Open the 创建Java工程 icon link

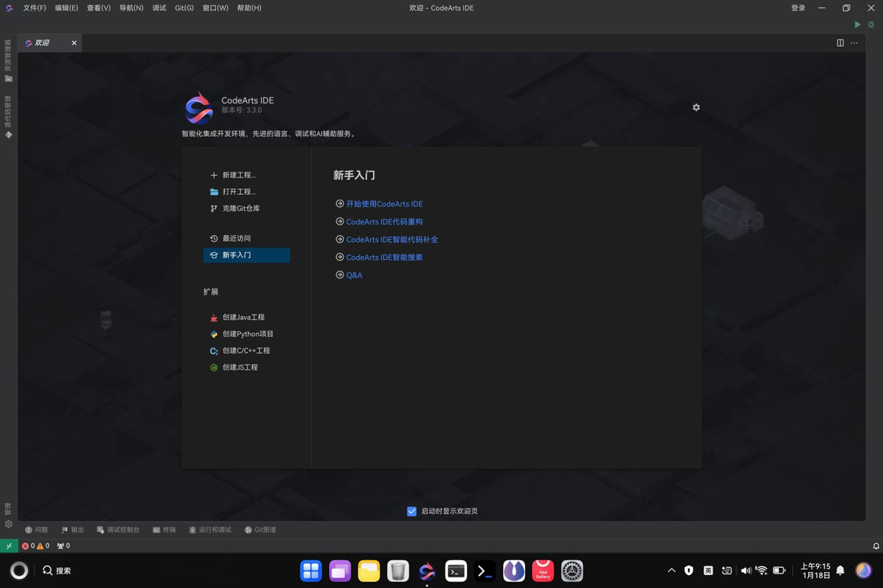click(244, 317)
